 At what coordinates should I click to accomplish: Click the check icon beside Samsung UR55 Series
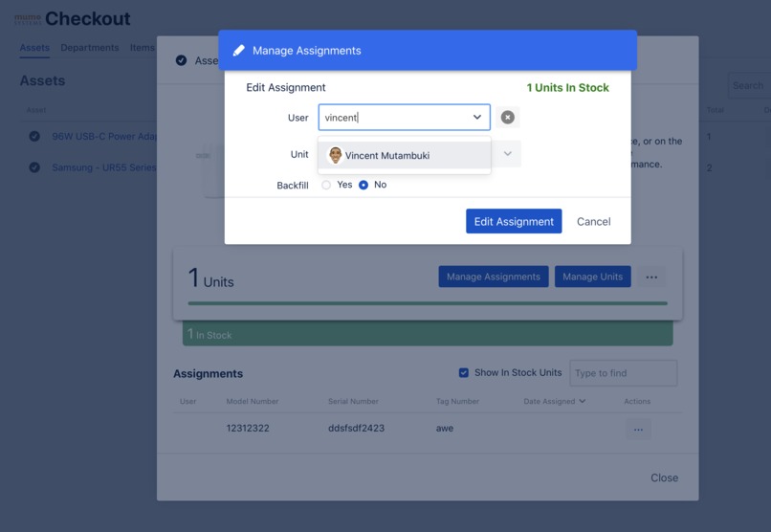point(34,167)
